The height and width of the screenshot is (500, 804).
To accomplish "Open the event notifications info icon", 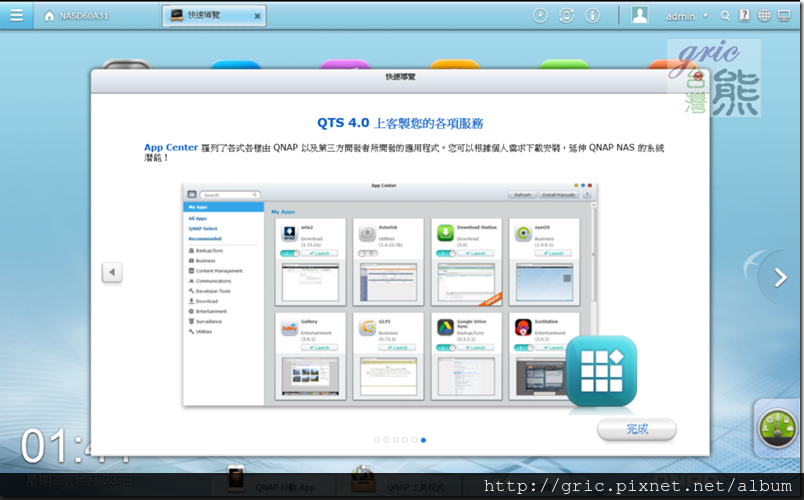I will [x=592, y=16].
